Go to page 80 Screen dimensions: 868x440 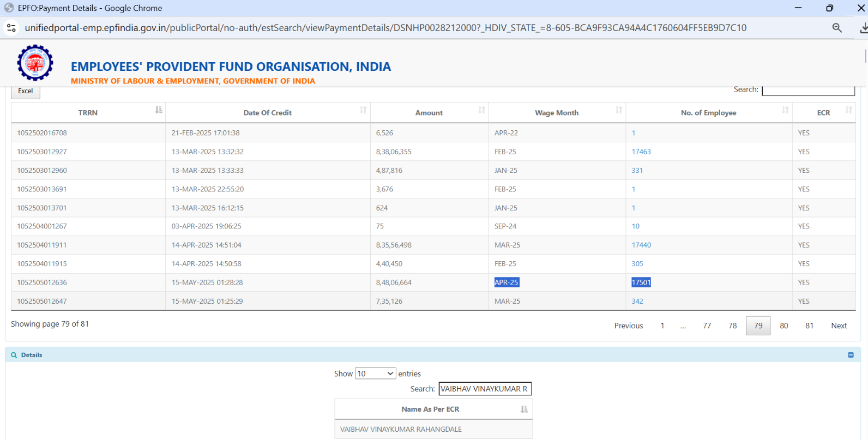coord(783,326)
